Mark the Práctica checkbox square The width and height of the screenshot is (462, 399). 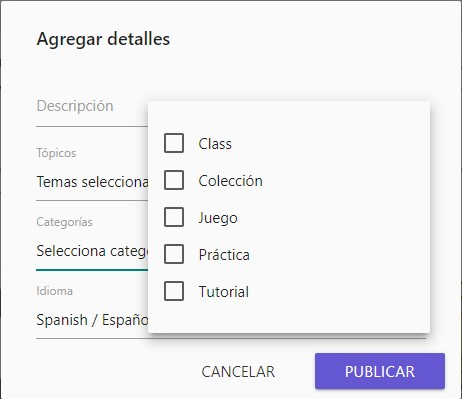coord(174,254)
